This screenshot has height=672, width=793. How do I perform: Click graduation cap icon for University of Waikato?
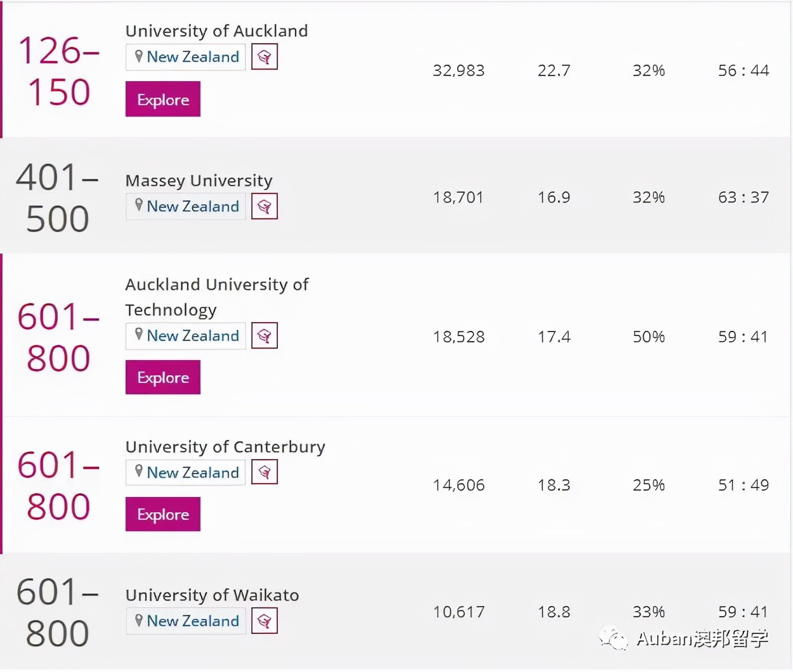tap(265, 621)
